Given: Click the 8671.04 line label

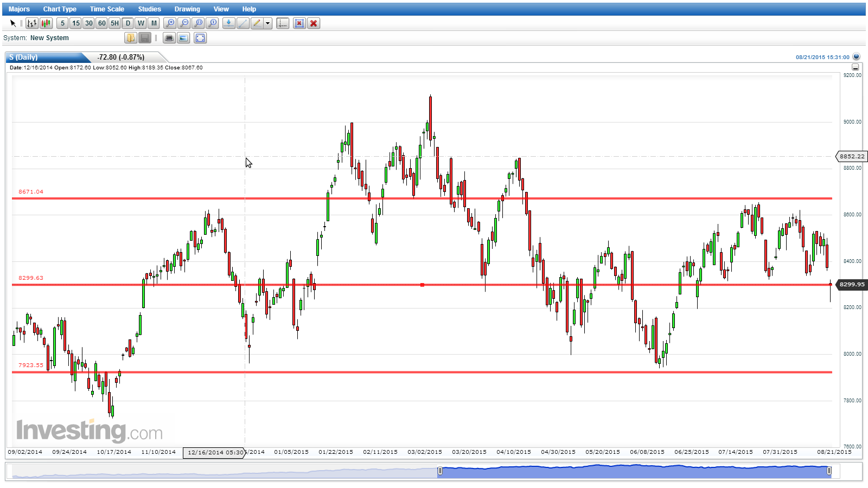Looking at the screenshot, I should tap(31, 192).
